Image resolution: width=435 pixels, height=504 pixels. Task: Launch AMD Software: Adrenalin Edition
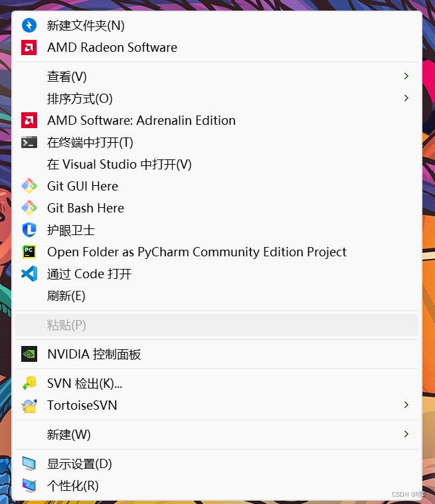click(217, 120)
